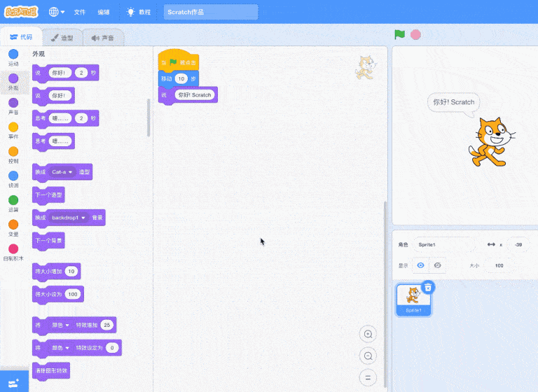
Task: Delete Sprite1 using the trash icon
Action: [x=429, y=287]
